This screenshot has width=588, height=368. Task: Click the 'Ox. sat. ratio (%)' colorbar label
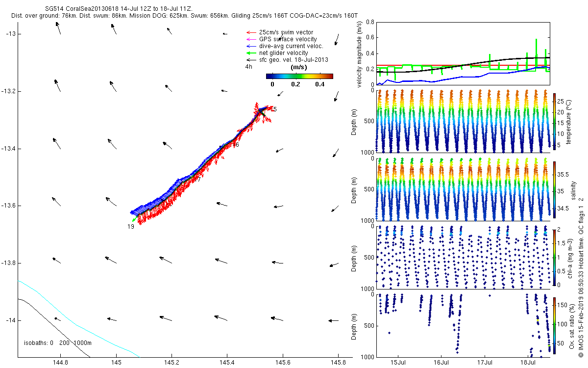[572, 325]
